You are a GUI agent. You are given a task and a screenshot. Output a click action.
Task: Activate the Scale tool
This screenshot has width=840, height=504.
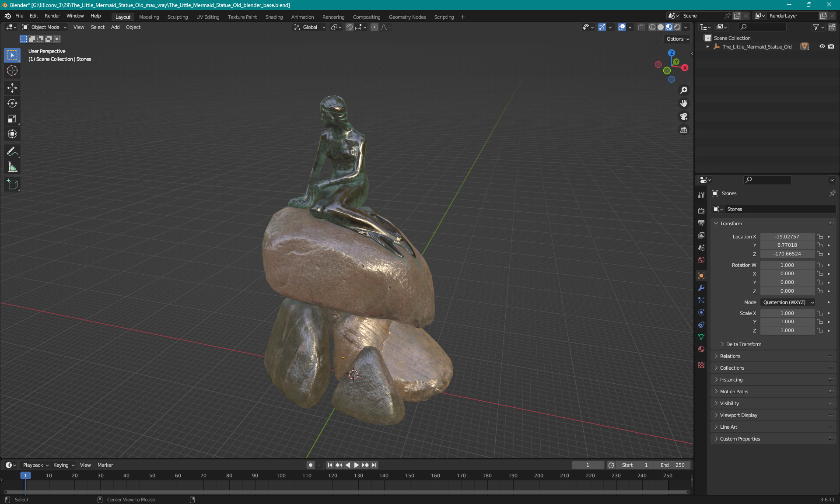pos(12,119)
